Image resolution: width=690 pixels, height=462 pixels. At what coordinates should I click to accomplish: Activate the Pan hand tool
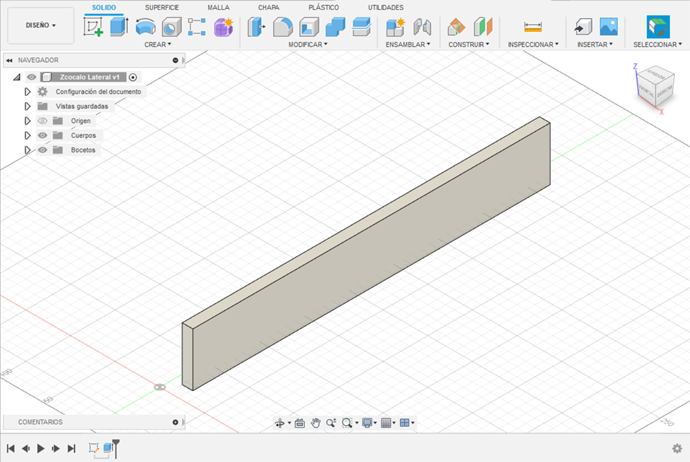316,423
